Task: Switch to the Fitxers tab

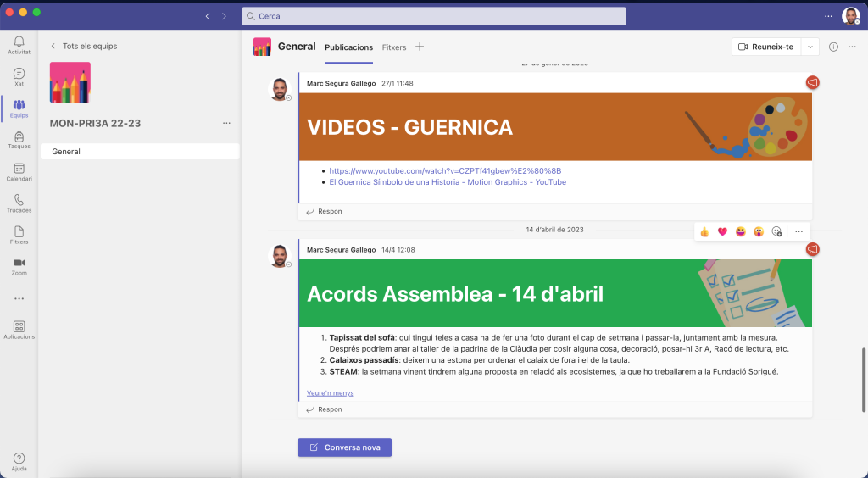Action: coord(393,47)
